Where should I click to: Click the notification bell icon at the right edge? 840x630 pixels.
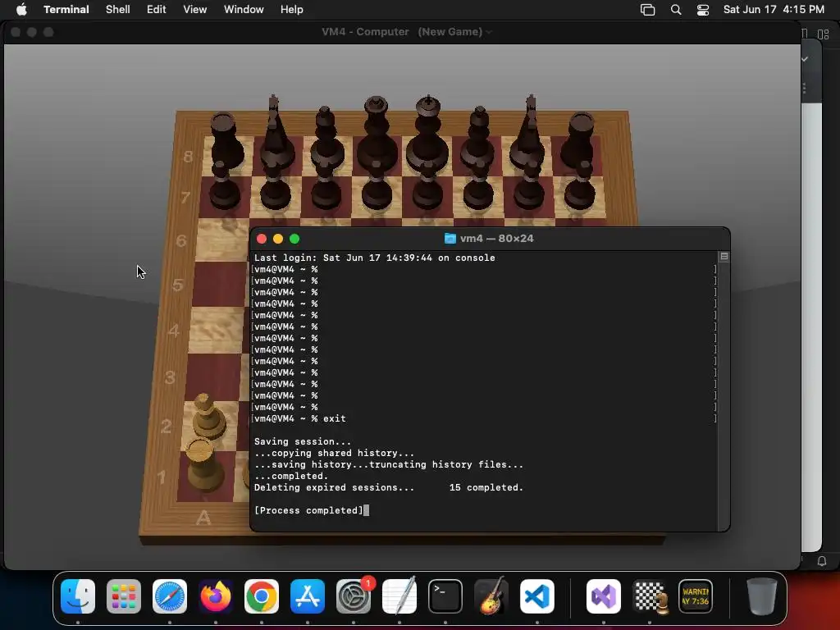[822, 561]
